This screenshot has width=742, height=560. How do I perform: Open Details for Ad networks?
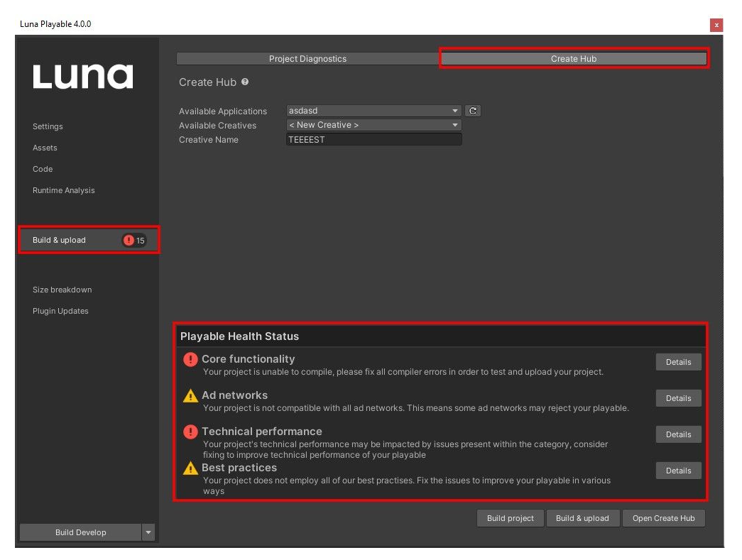click(679, 398)
